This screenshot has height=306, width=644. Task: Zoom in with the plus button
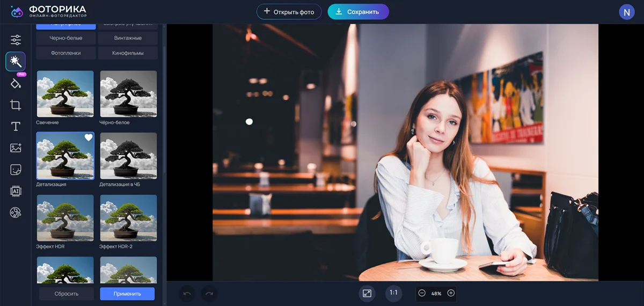tap(451, 293)
